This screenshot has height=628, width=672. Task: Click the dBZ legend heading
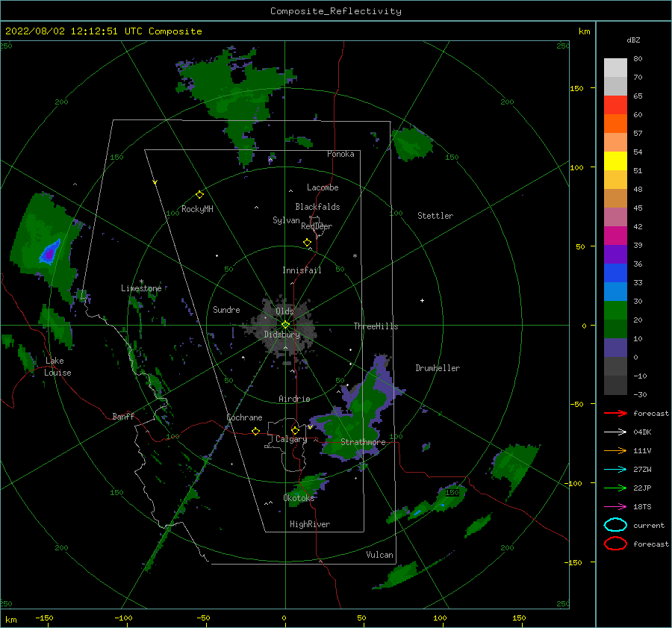pyautogui.click(x=633, y=40)
